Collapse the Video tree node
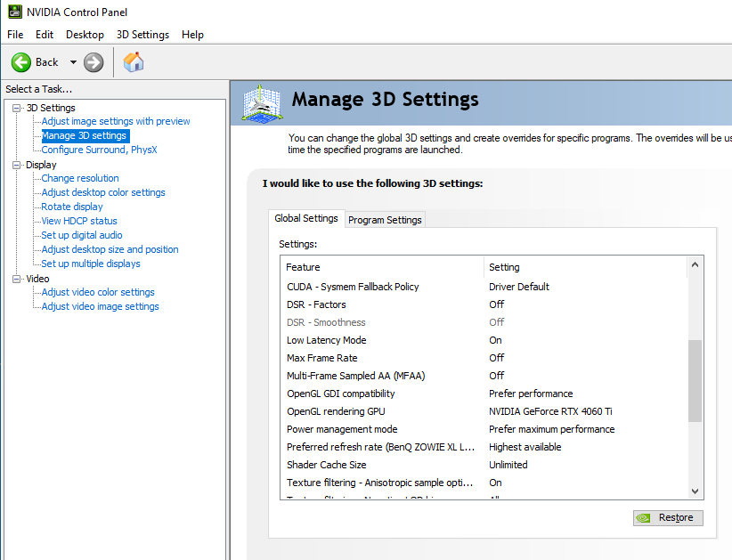The width and height of the screenshot is (732, 560). point(16,279)
